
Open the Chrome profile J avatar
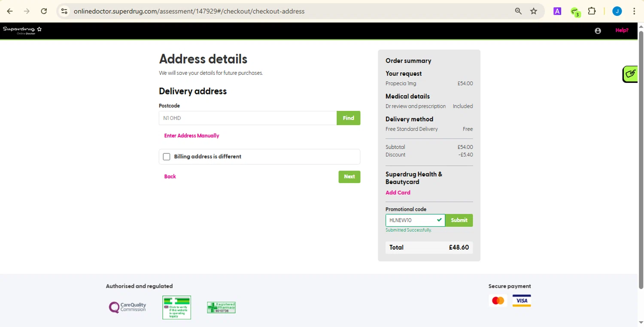(x=617, y=11)
